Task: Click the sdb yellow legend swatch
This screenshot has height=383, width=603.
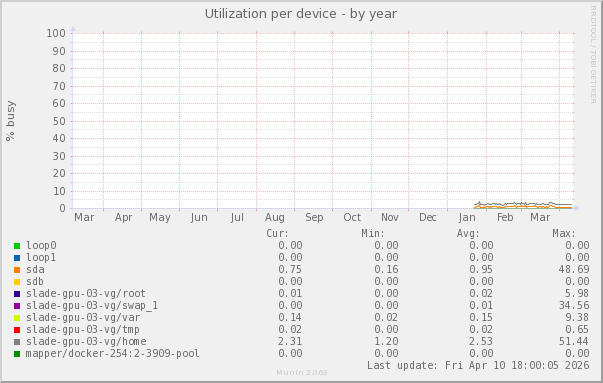Action: (x=17, y=282)
